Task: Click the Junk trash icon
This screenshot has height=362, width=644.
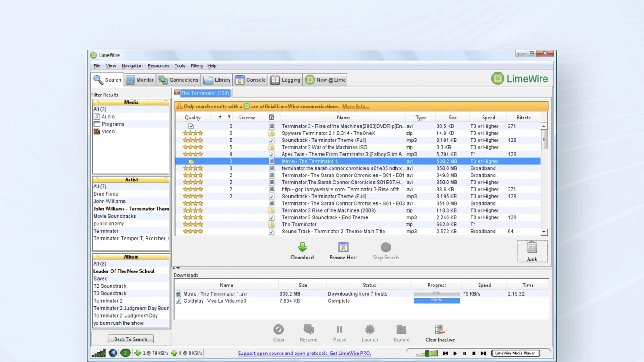Action: click(x=532, y=248)
